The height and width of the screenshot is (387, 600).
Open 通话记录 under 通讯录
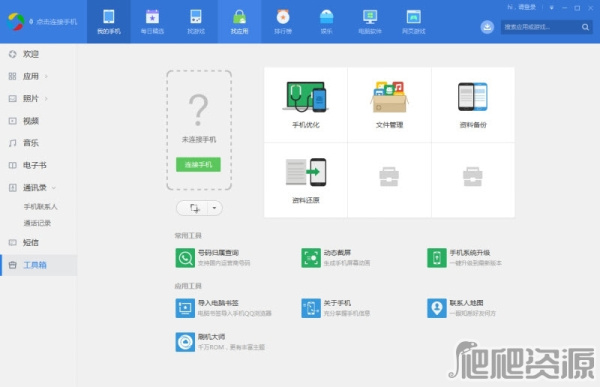[x=37, y=223]
